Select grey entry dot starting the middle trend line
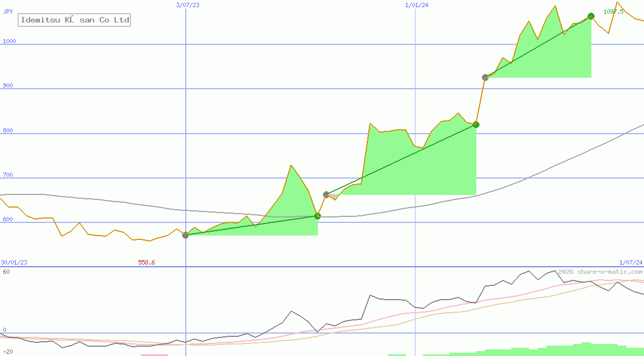The image size is (644, 356). coord(326,194)
